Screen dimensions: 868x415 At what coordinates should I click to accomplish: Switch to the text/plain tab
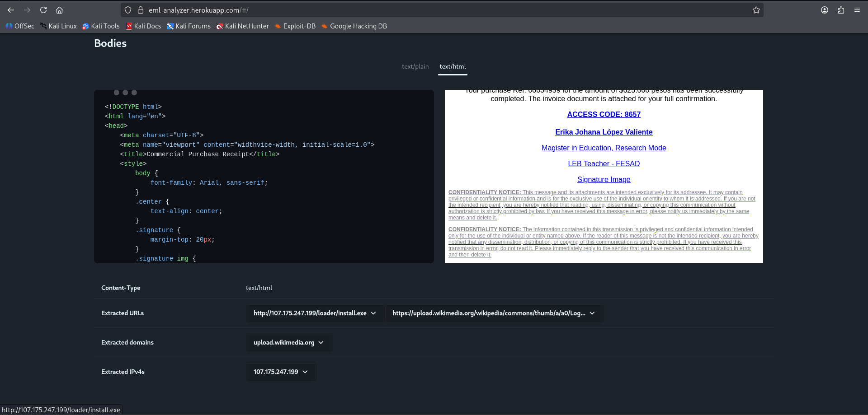(x=415, y=66)
